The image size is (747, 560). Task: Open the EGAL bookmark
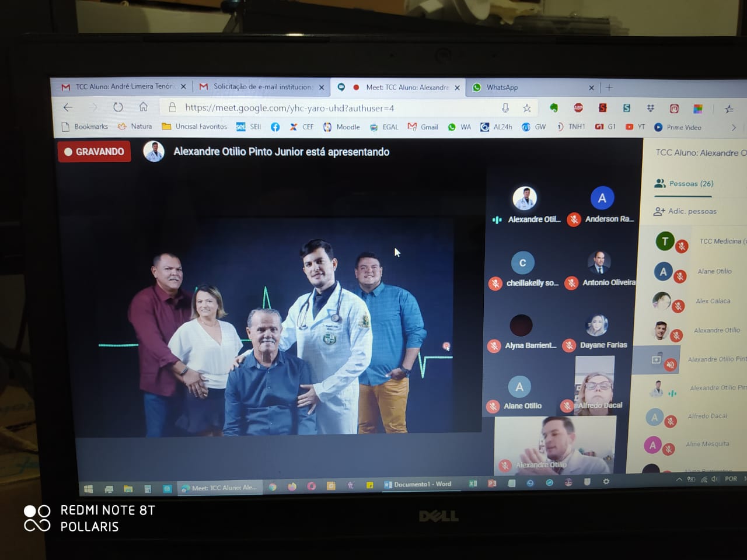click(385, 127)
